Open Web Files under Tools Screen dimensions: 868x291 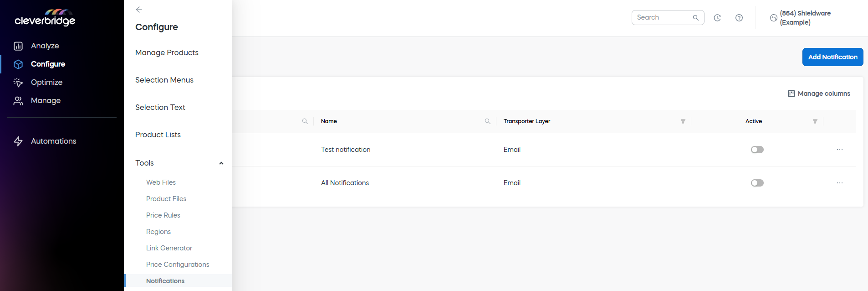point(161,182)
